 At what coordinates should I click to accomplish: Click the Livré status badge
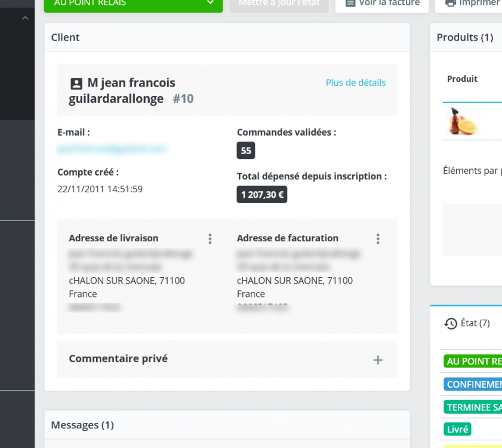tap(457, 429)
